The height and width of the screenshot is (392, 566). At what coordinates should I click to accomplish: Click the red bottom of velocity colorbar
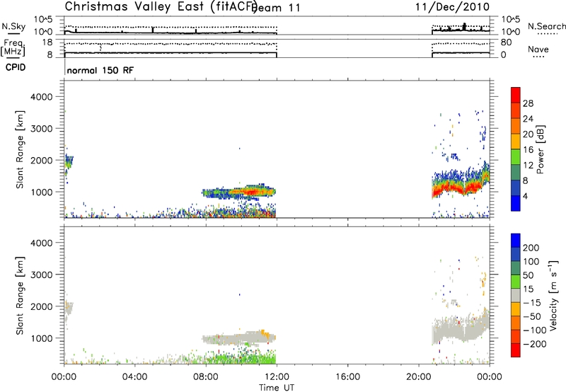516,350
